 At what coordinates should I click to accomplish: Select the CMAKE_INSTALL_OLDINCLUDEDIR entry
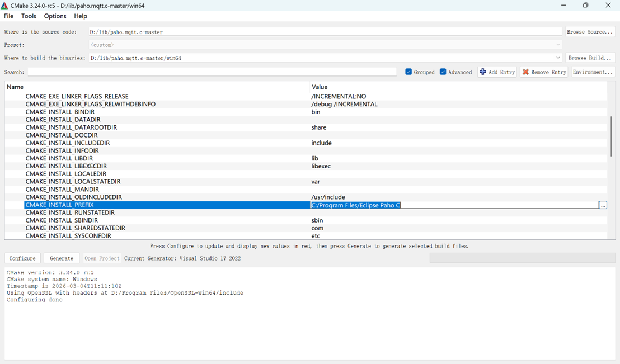[74, 197]
